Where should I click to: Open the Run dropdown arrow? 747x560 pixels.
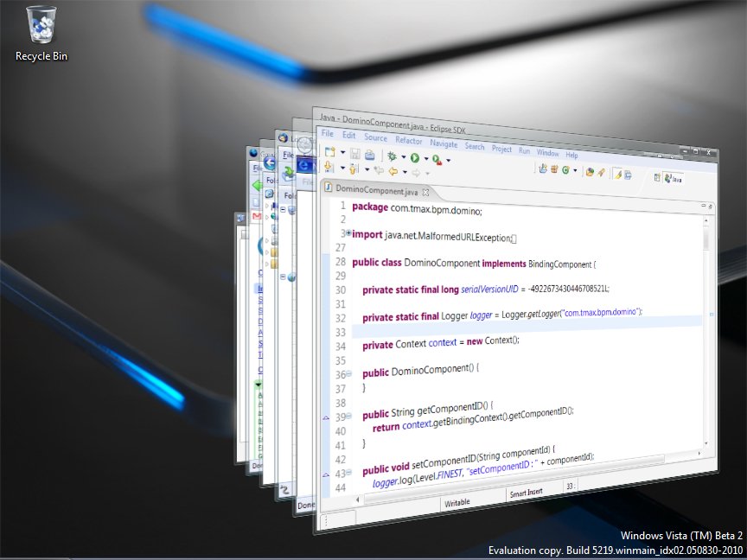[426, 159]
